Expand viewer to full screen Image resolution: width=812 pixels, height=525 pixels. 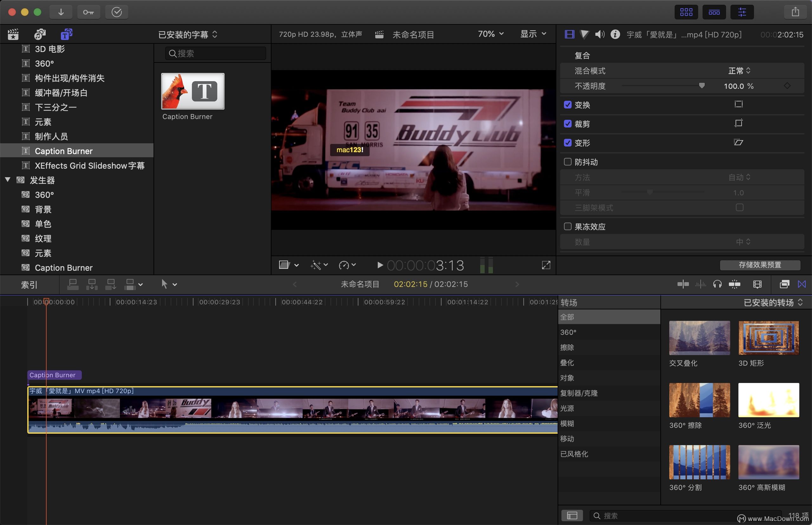click(x=546, y=265)
